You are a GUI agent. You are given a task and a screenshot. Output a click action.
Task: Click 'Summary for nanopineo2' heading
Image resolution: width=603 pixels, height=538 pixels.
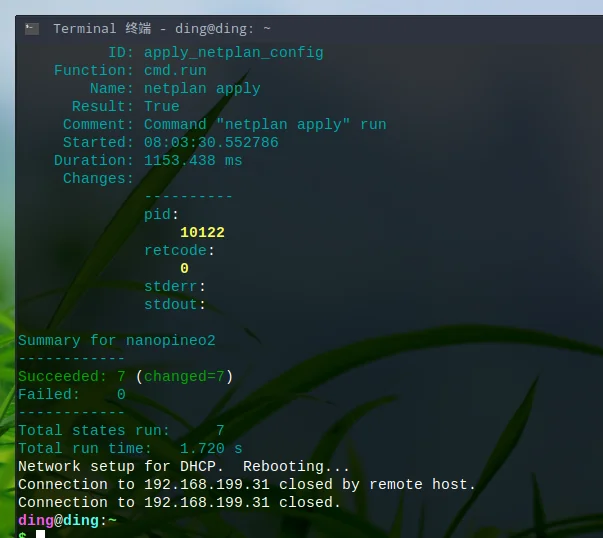[x=117, y=341]
